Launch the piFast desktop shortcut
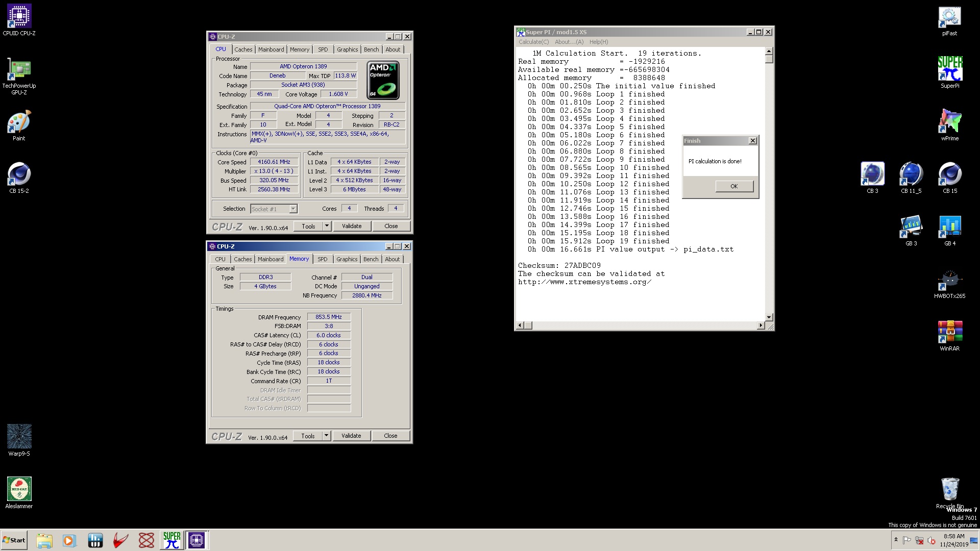Viewport: 980px width, 551px height. pyautogui.click(x=949, y=20)
